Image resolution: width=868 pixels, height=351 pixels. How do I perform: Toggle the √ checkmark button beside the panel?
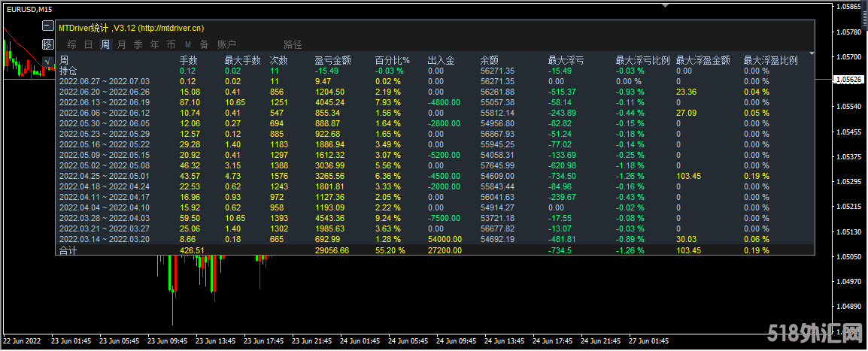pyautogui.click(x=48, y=61)
